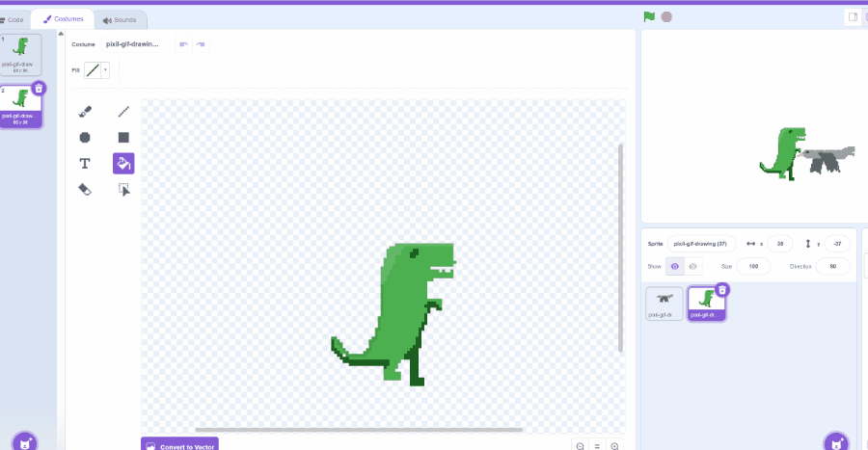The width and height of the screenshot is (868, 450).
Task: Select the Fill bucket tool
Action: (123, 164)
